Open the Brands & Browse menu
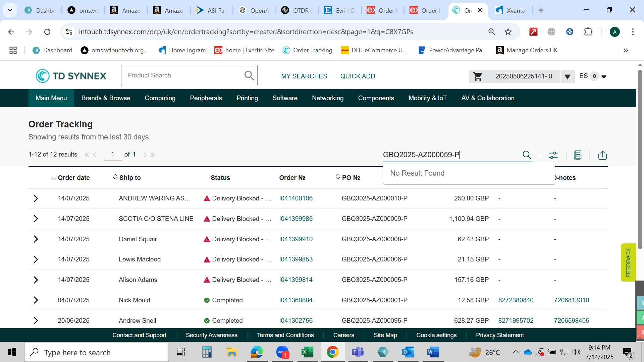The width and height of the screenshot is (644, 362). tap(106, 98)
